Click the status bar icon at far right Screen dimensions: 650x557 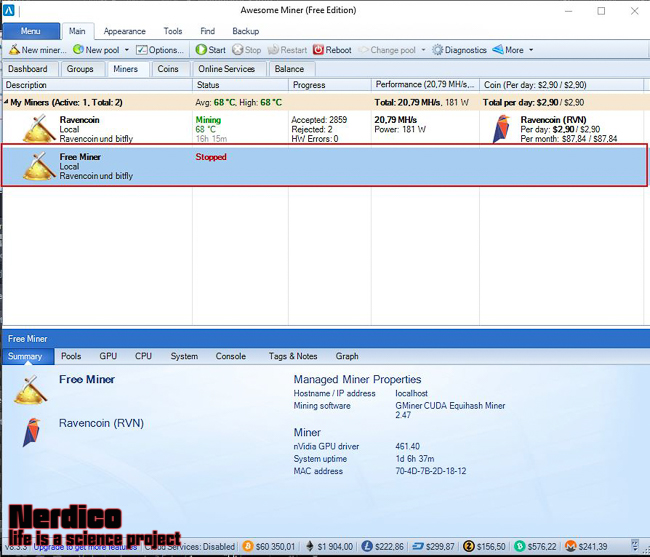(634, 545)
